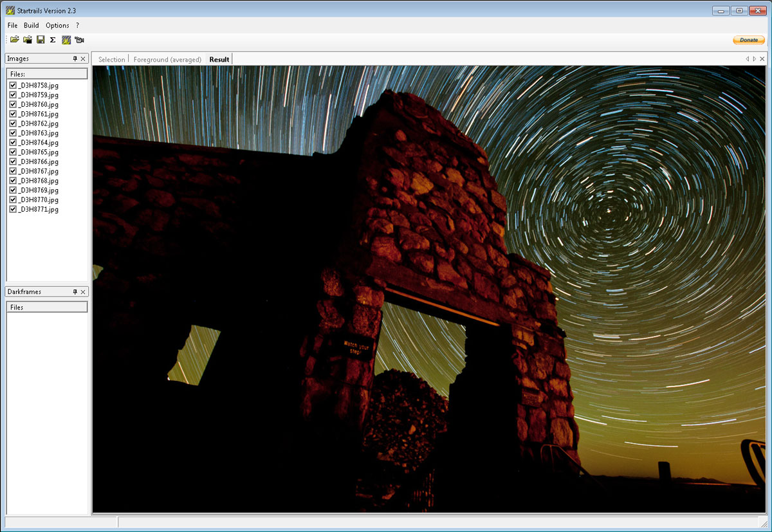
Task: Open the Options menu
Action: point(57,25)
